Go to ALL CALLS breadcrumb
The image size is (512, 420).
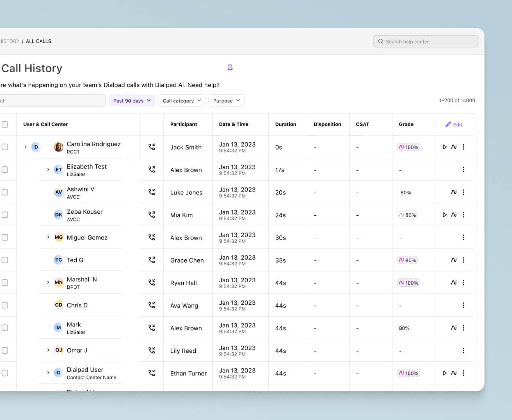(39, 41)
